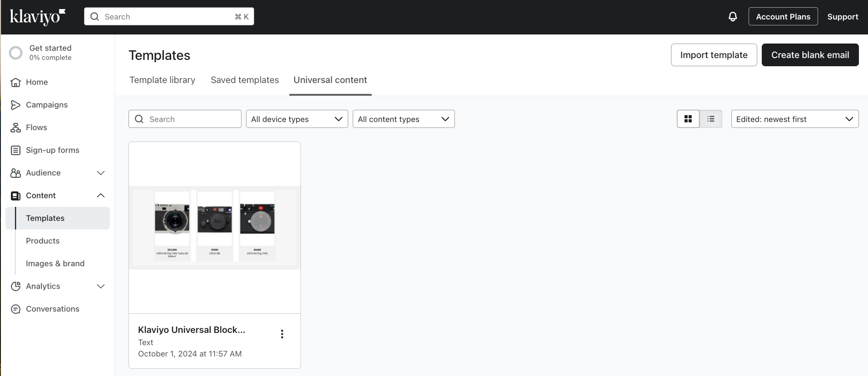Click the October 1, 2024 at 11:57 AM date text
The image size is (868, 376).
coord(190,354)
